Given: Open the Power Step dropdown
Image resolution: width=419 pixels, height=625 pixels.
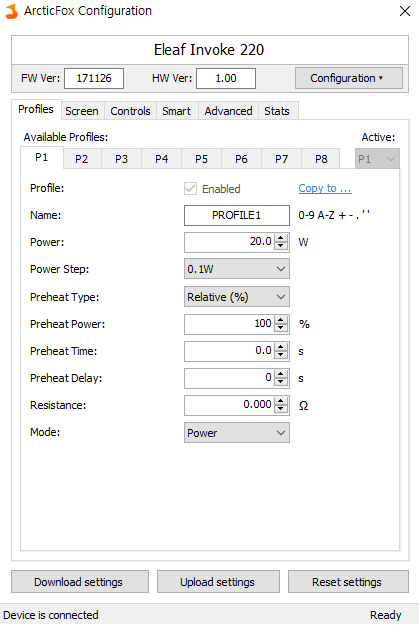Looking at the screenshot, I should click(x=237, y=269).
